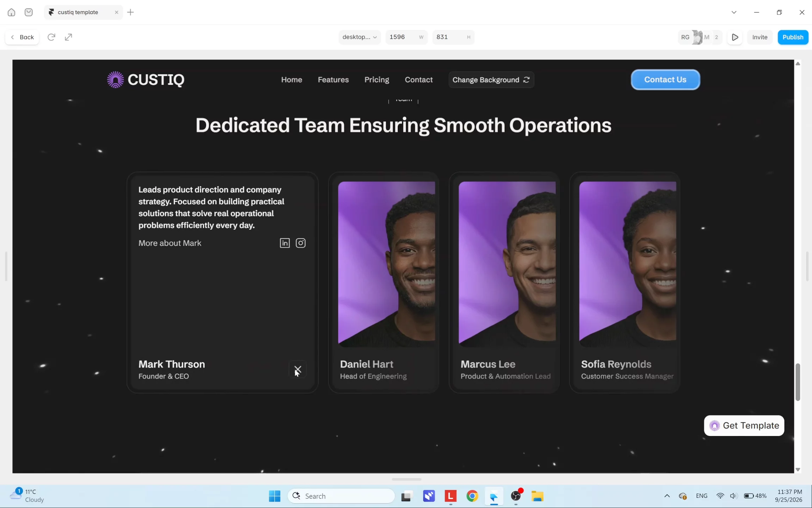The image size is (812, 508).
Task: Select Marcus Lee's photo card
Action: click(x=504, y=283)
